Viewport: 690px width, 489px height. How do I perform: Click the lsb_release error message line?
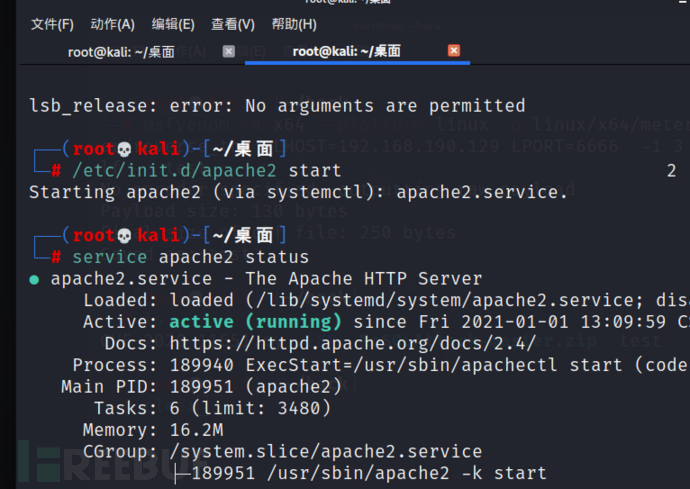pos(277,105)
